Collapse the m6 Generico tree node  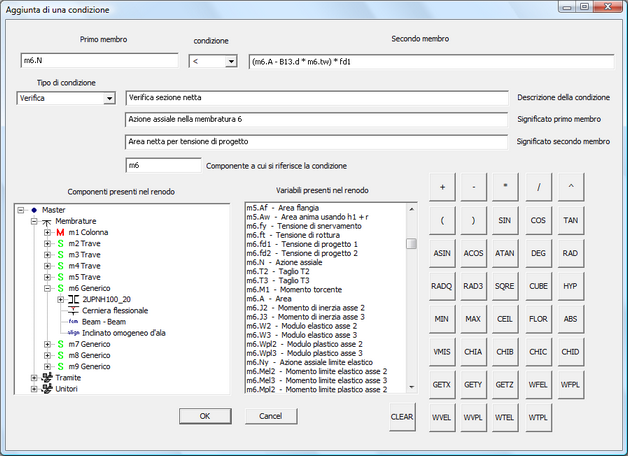click(x=48, y=288)
